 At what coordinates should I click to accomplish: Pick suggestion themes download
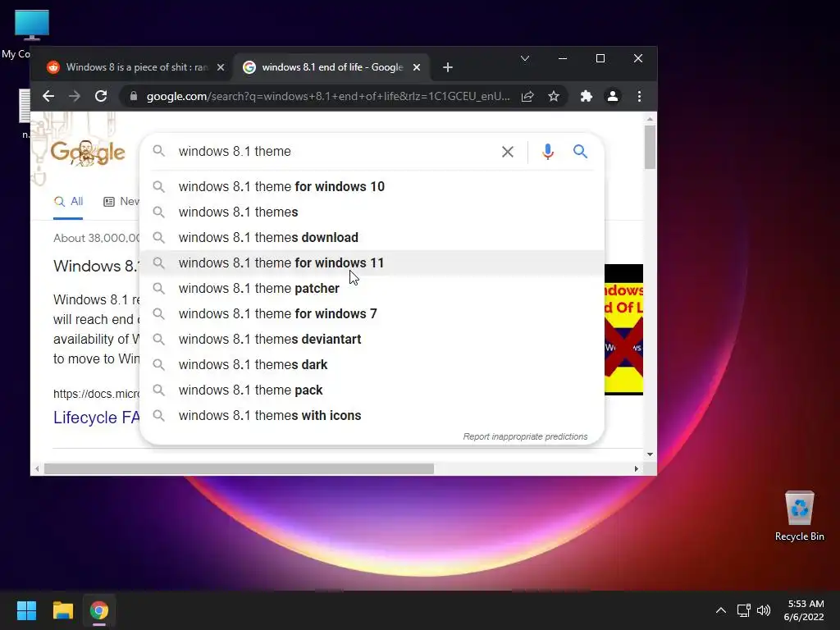click(372, 237)
